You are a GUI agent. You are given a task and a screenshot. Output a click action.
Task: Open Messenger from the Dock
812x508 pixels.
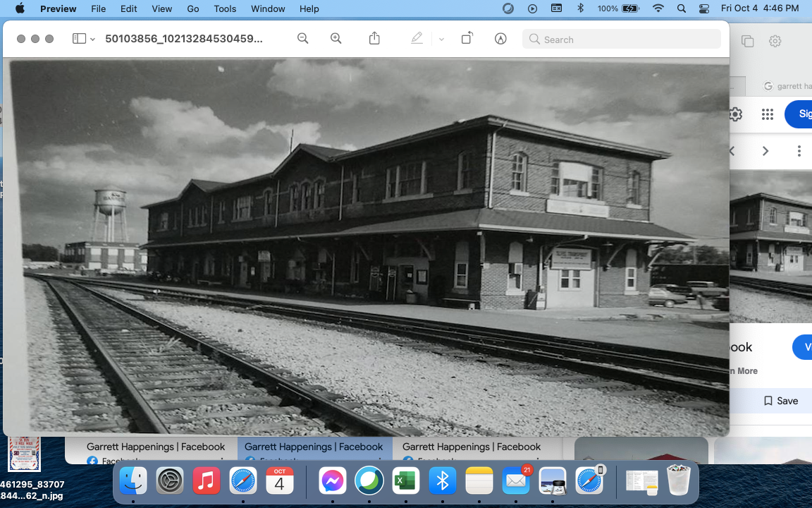click(x=333, y=481)
